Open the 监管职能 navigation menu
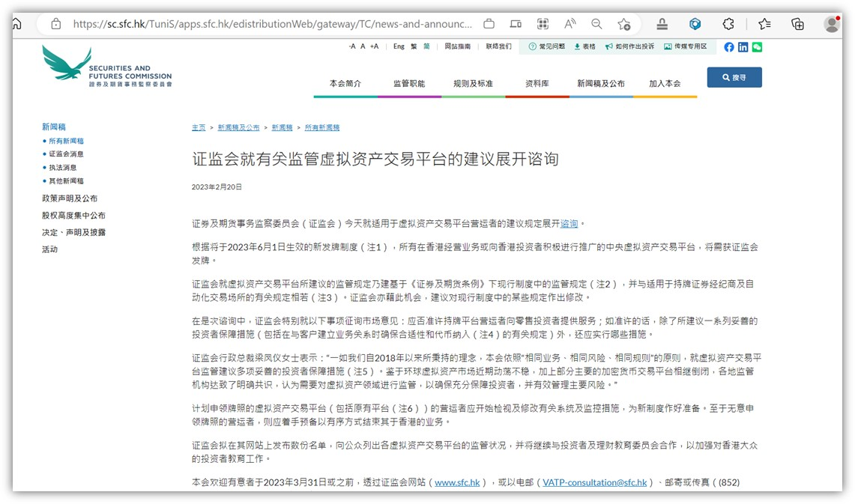Screen dimensions: 855x504 pyautogui.click(x=409, y=83)
